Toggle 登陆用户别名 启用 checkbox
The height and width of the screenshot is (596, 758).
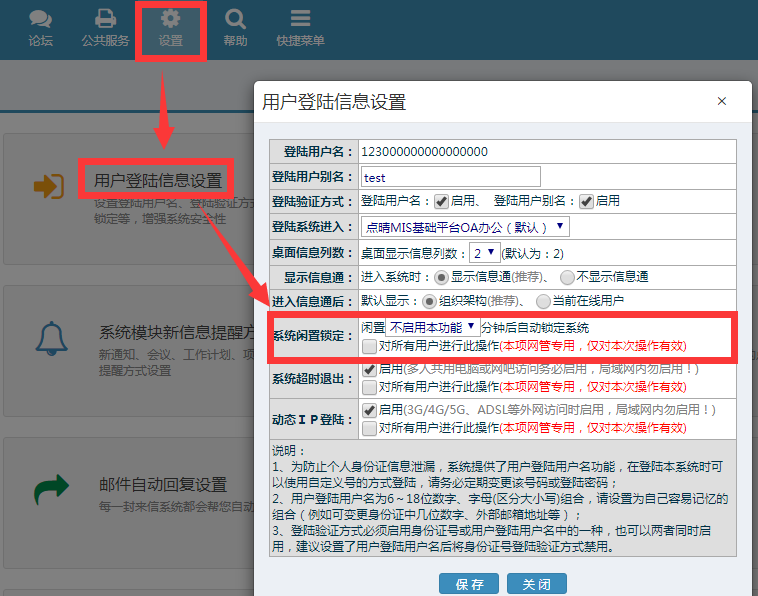pyautogui.click(x=586, y=201)
